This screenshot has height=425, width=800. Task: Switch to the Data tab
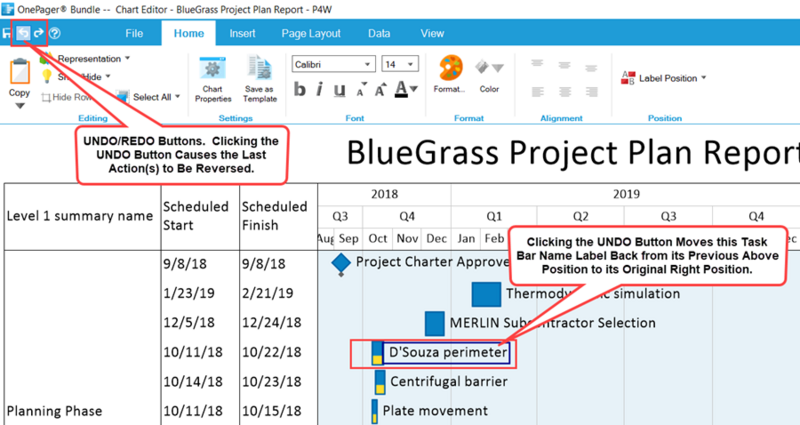click(379, 33)
